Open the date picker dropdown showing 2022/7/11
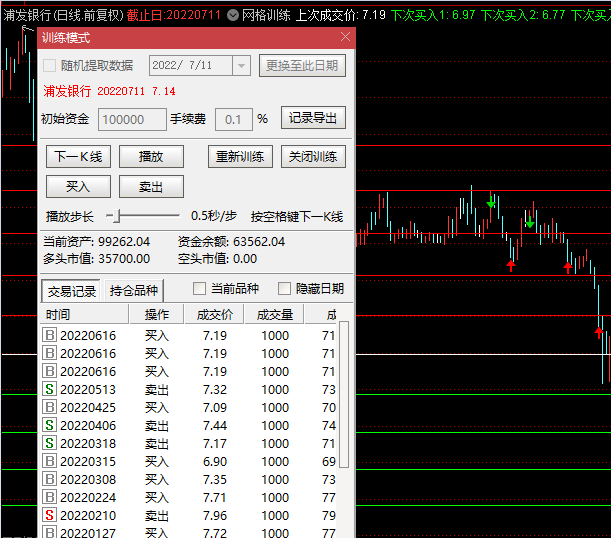 [241, 66]
